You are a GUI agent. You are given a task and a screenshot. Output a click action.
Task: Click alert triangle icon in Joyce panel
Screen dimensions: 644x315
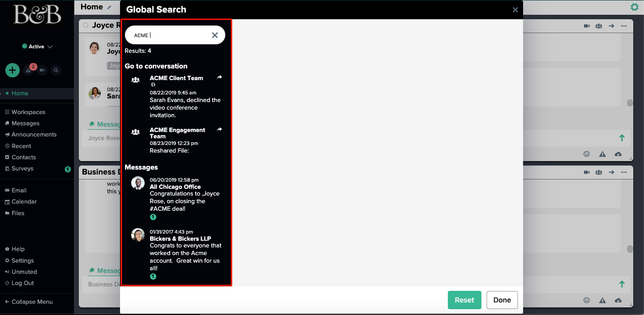click(602, 154)
